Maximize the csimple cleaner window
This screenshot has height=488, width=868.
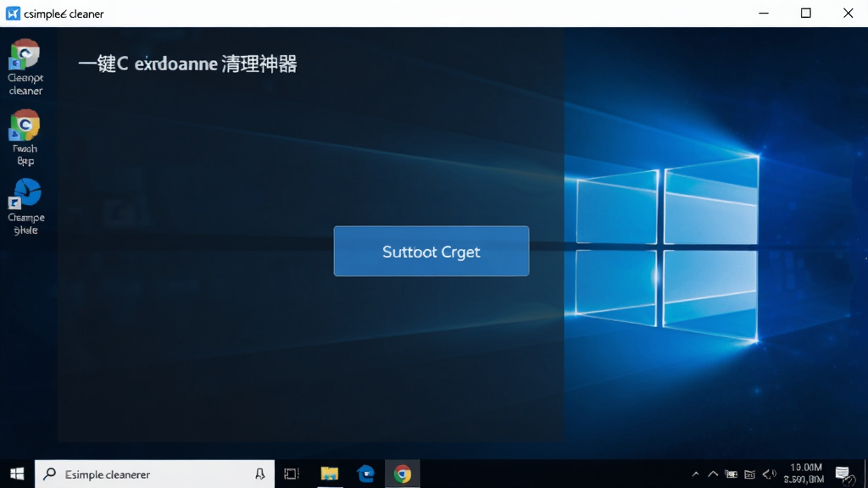coord(806,14)
